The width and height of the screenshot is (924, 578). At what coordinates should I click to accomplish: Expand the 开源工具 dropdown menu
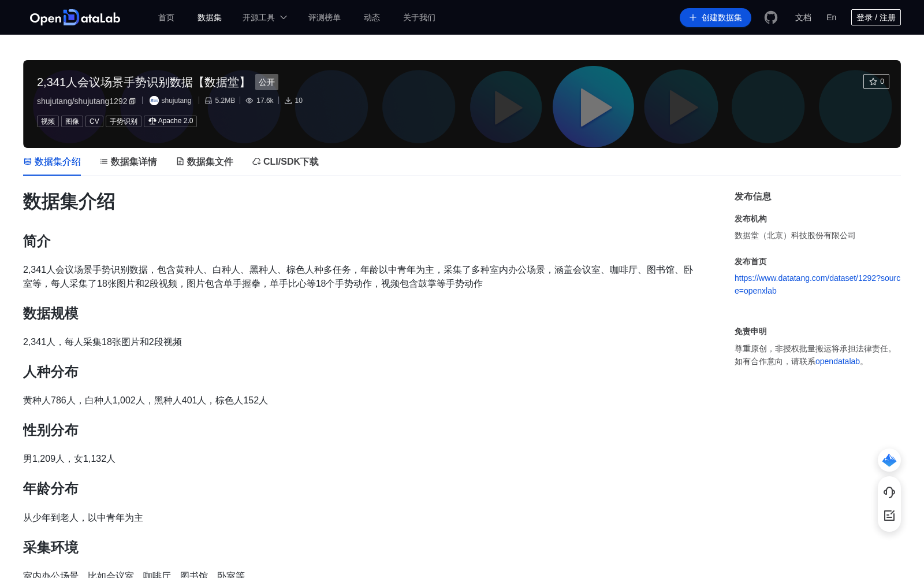coord(264,18)
